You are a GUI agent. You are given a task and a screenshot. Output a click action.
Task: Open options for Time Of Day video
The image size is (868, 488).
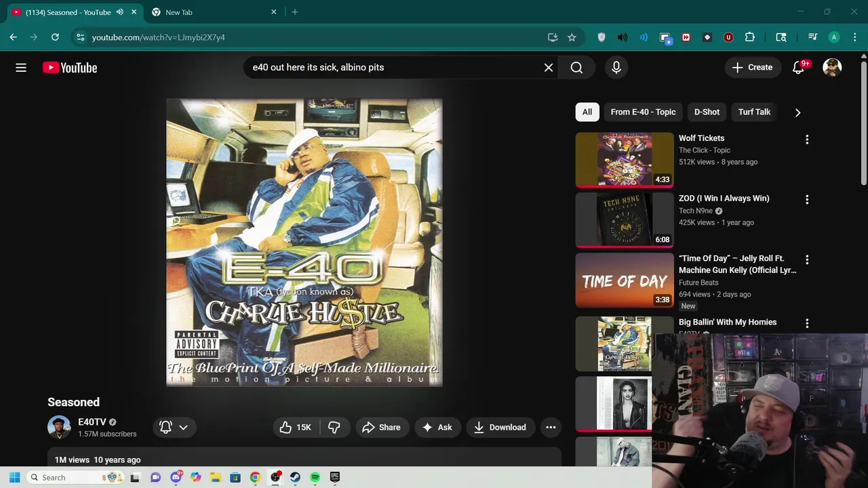coord(807,260)
